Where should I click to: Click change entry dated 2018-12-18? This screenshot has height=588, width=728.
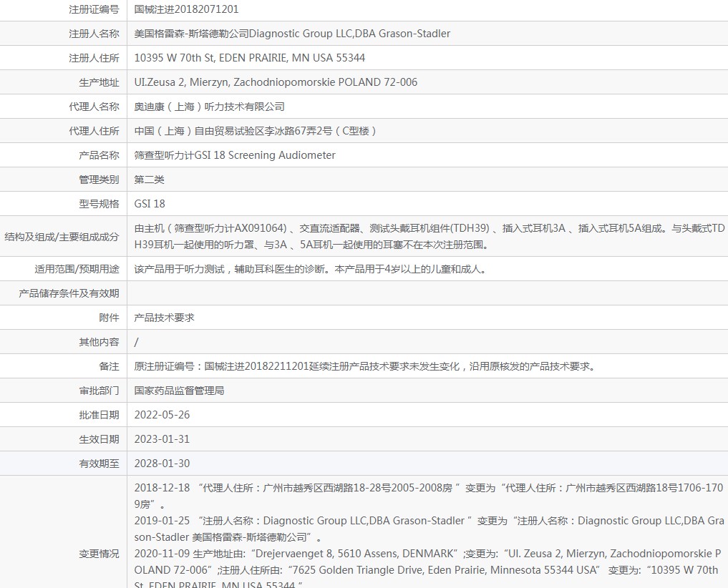pos(429,496)
